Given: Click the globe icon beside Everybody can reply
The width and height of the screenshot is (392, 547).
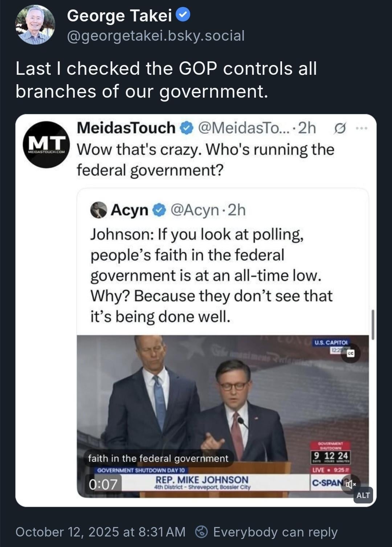Looking at the screenshot, I should coord(201,532).
